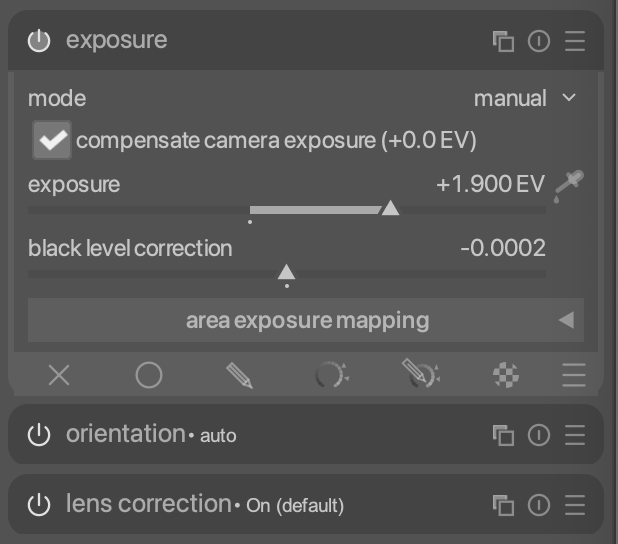This screenshot has width=618, height=544.
Task: Open exposure module multiple instances icon
Action: coord(503,41)
